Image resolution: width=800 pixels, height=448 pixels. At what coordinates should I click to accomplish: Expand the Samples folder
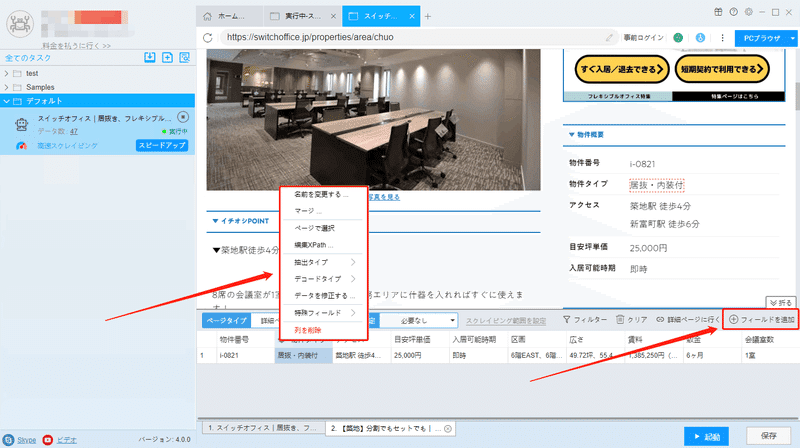tap(7, 87)
